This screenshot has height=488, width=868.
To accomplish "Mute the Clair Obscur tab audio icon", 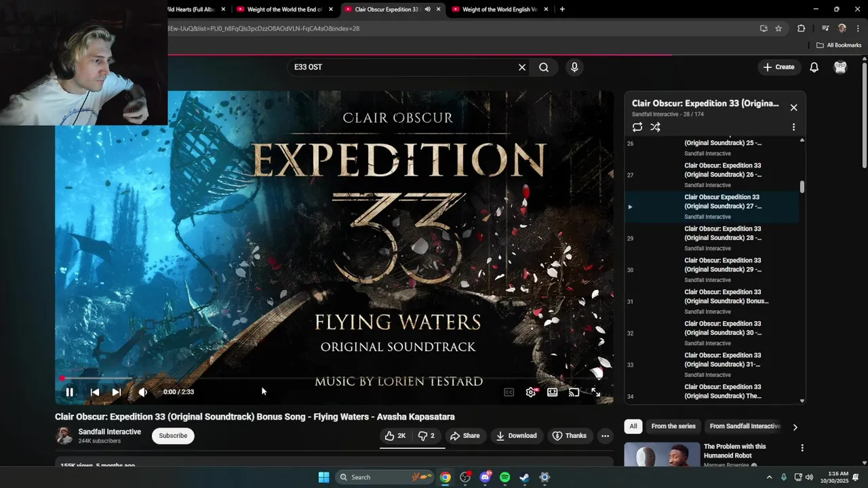I will tap(427, 9).
